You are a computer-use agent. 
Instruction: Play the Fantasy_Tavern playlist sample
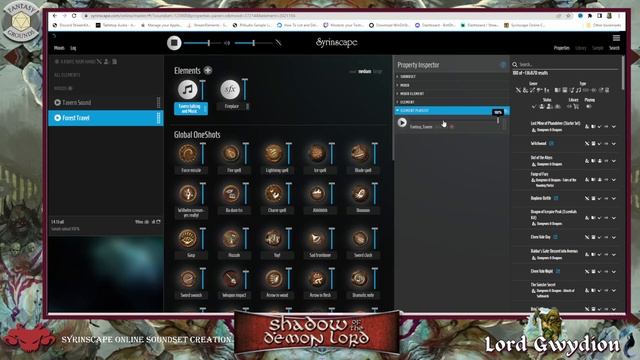point(402,122)
